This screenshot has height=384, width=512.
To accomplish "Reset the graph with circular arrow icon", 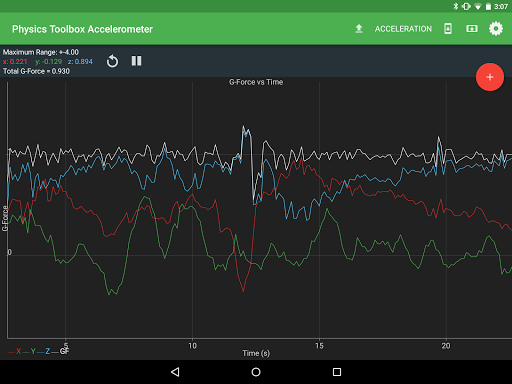I will click(112, 61).
